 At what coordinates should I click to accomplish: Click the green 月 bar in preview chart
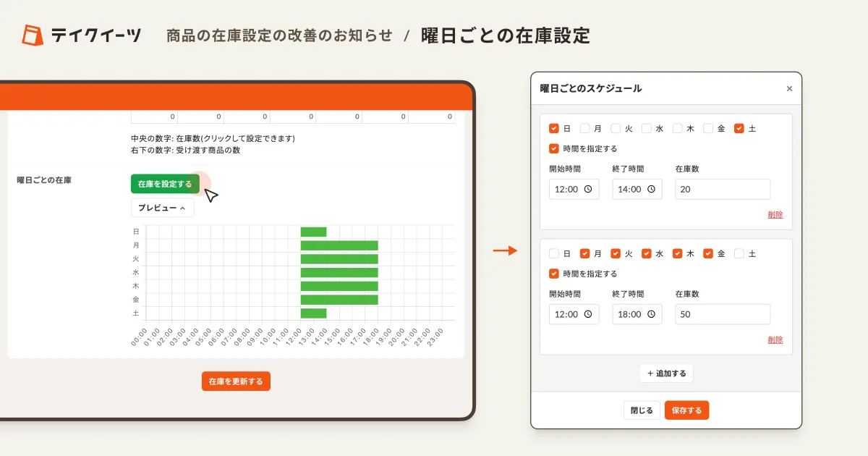[339, 245]
